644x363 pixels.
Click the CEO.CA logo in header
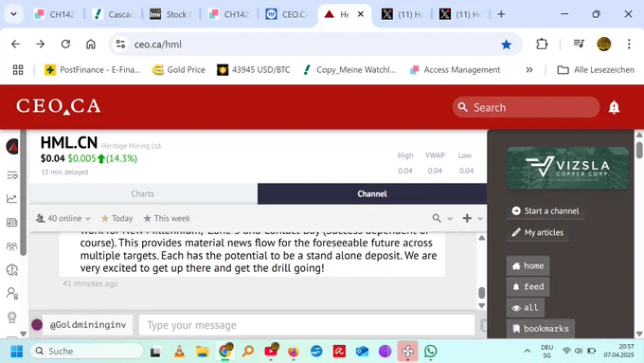[59, 106]
